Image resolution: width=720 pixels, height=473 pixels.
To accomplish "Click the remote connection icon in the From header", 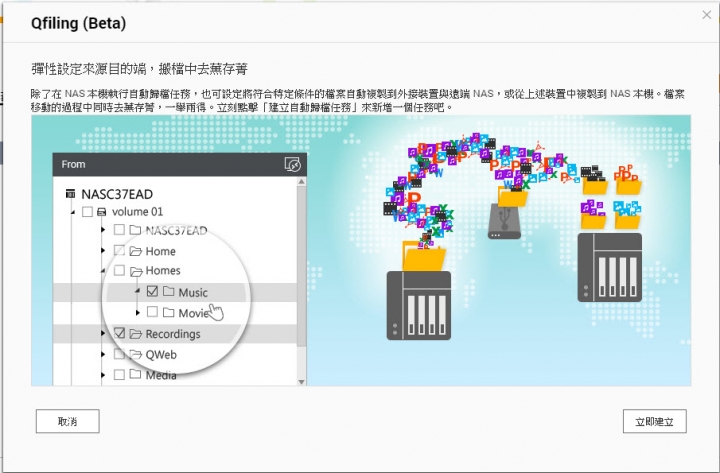I will click(x=292, y=164).
